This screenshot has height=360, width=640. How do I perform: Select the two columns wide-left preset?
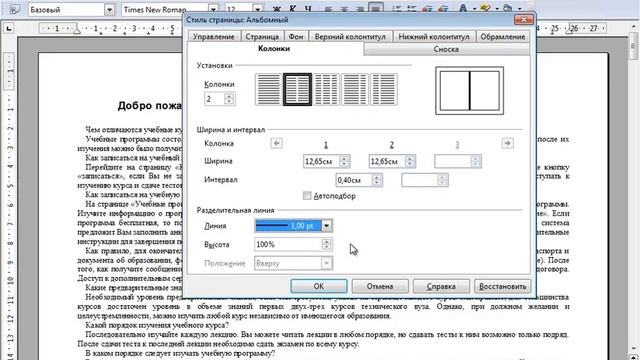pos(355,89)
